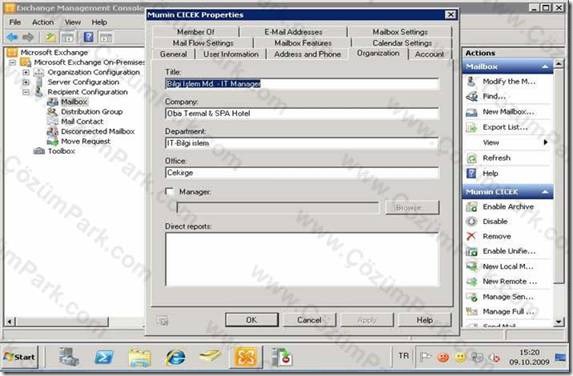Collapse Microsoft Exchange On-Premises node
Screen dimensions: 573x376
click(x=13, y=62)
